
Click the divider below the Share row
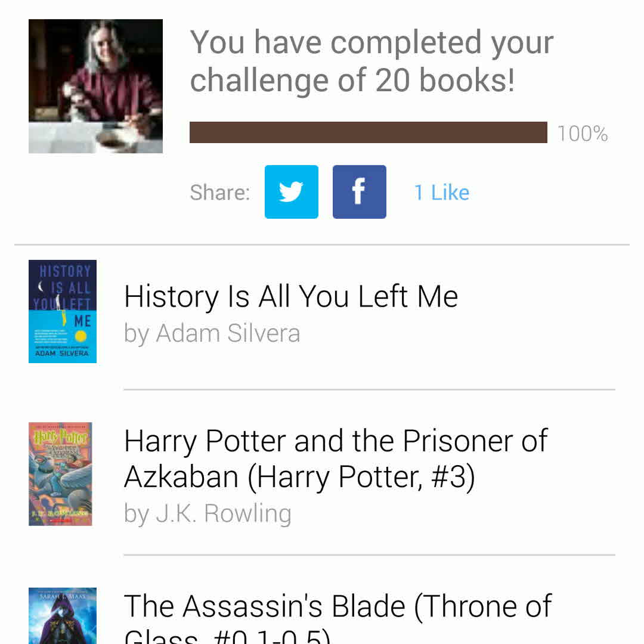322,244
